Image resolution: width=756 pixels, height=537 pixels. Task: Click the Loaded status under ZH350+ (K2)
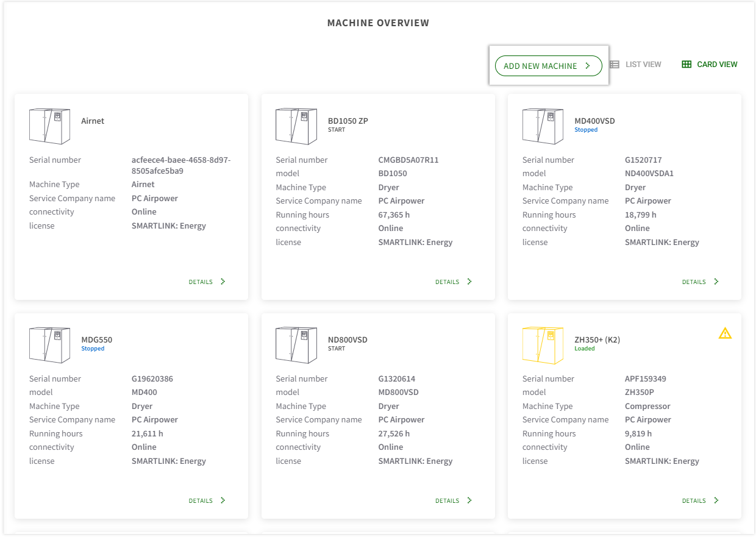pyautogui.click(x=585, y=349)
